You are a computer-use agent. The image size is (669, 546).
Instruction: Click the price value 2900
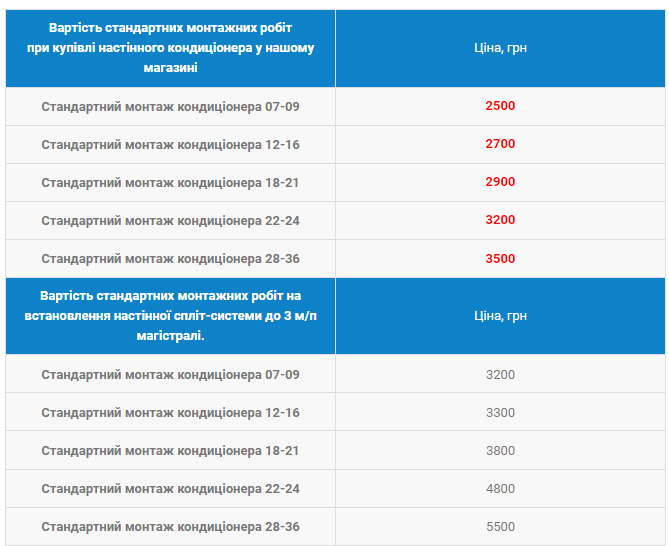(500, 182)
